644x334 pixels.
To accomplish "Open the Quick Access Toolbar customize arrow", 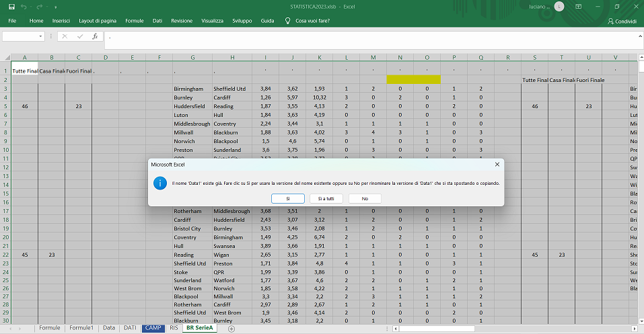I will tap(55, 7).
